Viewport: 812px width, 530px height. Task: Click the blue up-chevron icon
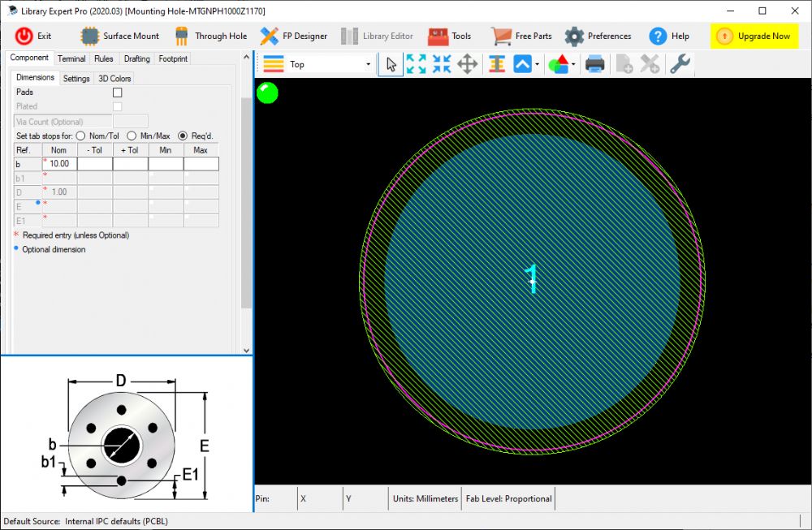point(522,64)
